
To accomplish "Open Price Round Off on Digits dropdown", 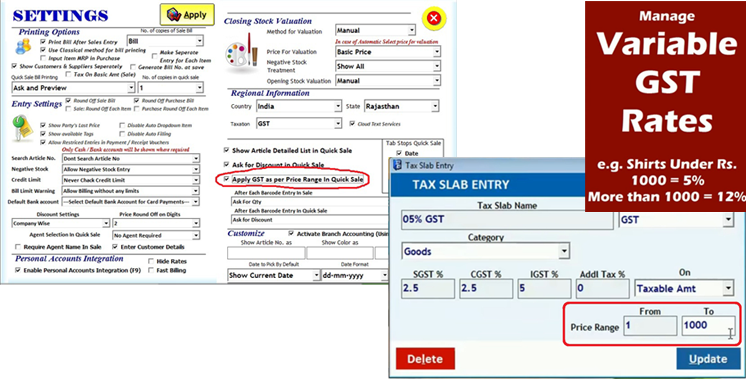I will [x=156, y=223].
